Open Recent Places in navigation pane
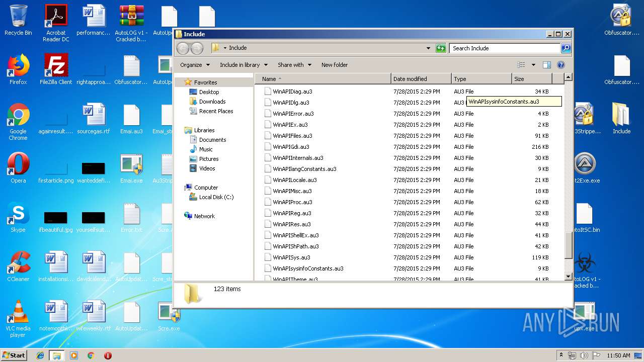The width and height of the screenshot is (644, 362). click(216, 111)
